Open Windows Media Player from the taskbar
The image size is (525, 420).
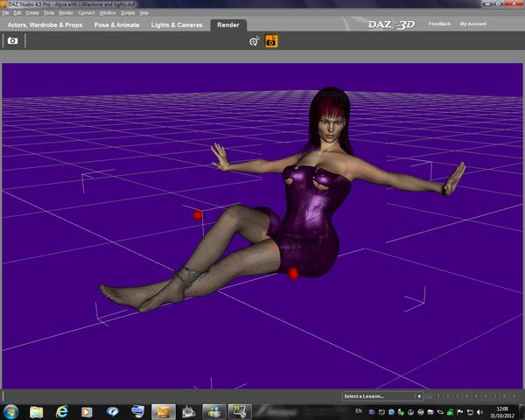(87, 411)
